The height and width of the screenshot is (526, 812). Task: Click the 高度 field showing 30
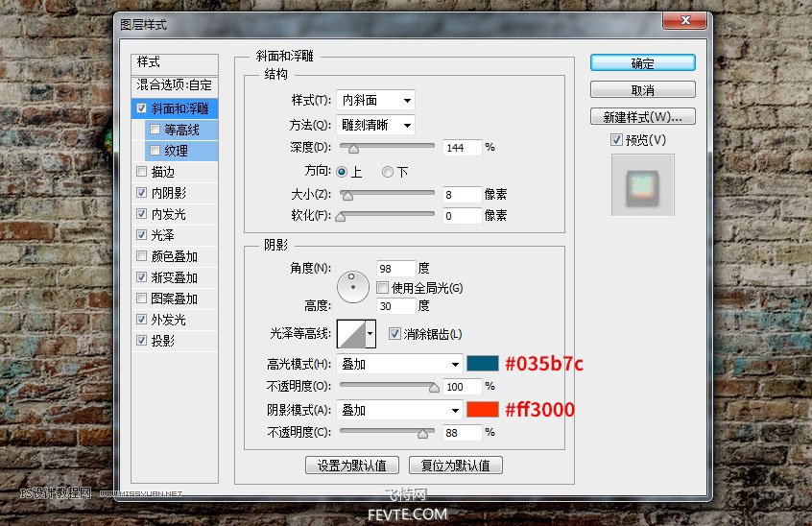[396, 306]
